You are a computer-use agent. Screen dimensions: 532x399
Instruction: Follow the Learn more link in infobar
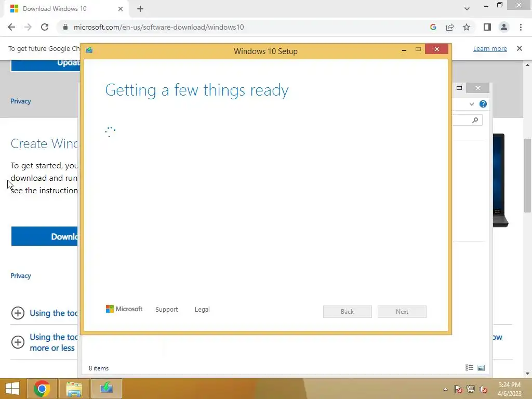[x=490, y=48]
